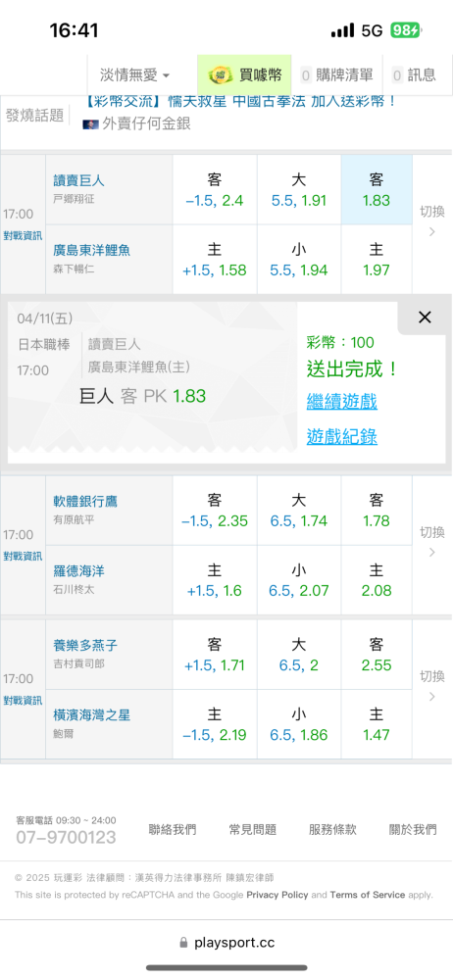
Task: Open 軟體銀行鷹 team link
Action: tap(85, 501)
